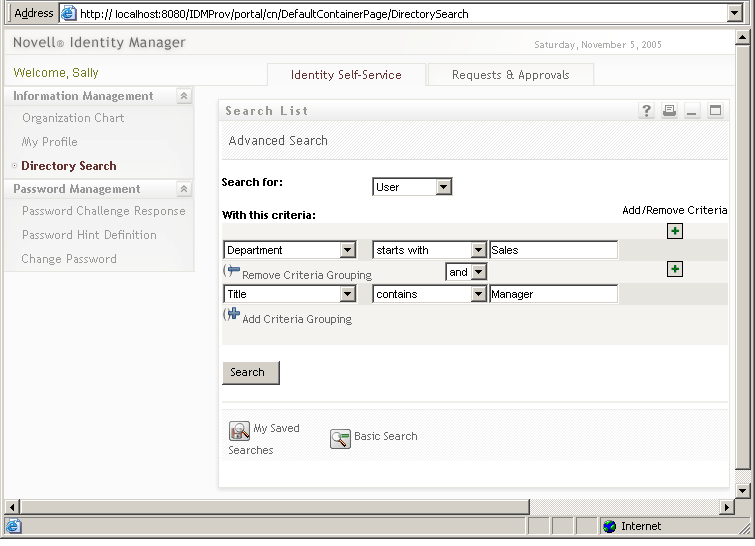The width and height of the screenshot is (755, 546).
Task: Click the Add/Remove Criteria label
Action: (x=675, y=210)
